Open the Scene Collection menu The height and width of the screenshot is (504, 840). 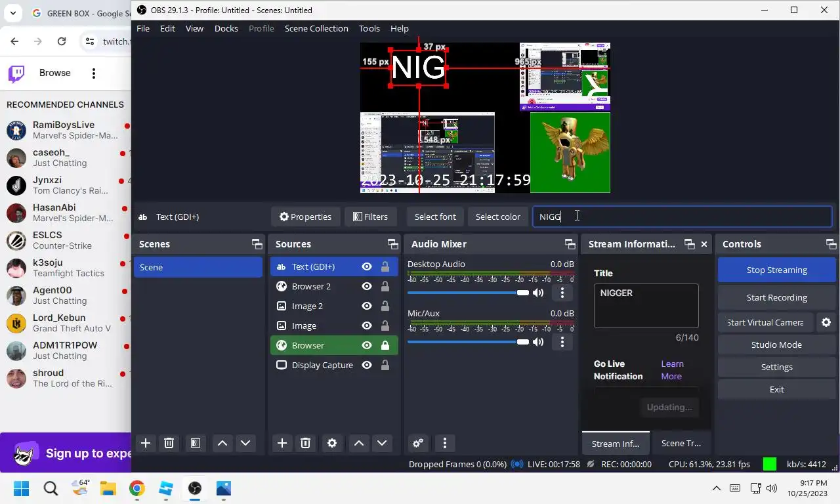[x=316, y=28]
